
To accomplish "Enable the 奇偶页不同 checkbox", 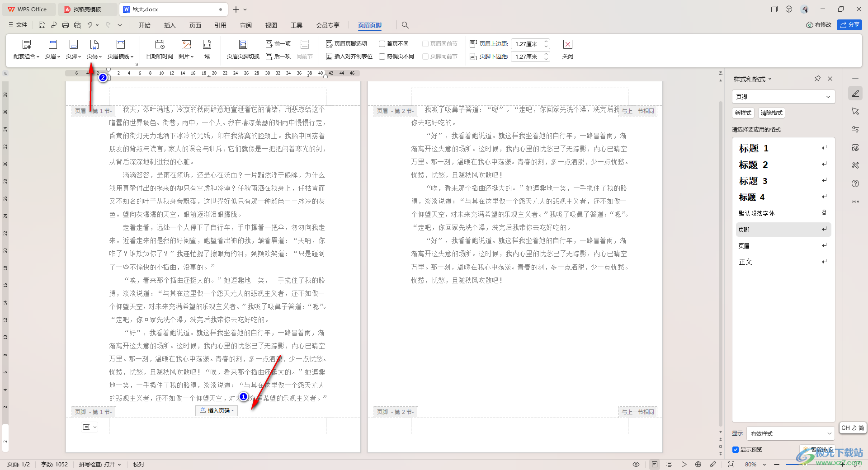I will point(382,56).
